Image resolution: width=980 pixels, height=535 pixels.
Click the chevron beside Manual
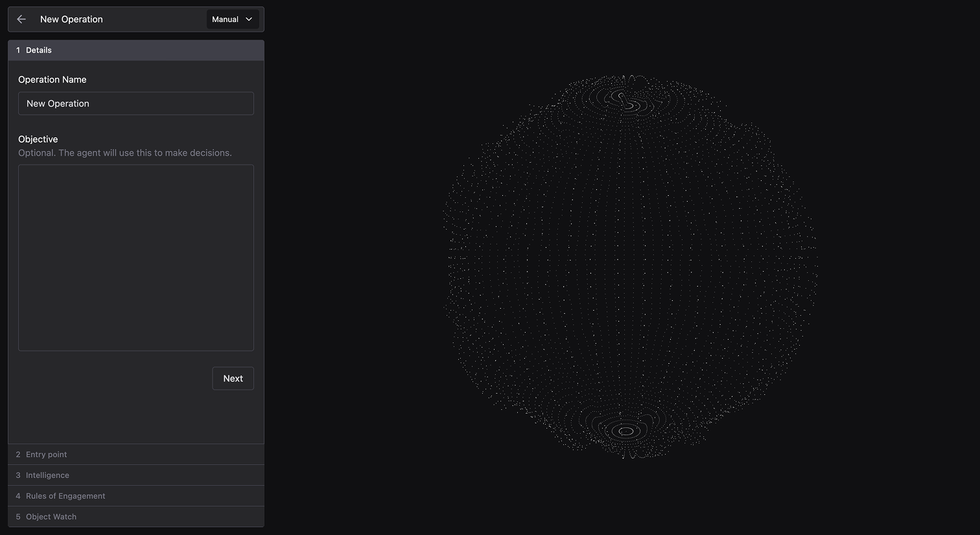249,19
